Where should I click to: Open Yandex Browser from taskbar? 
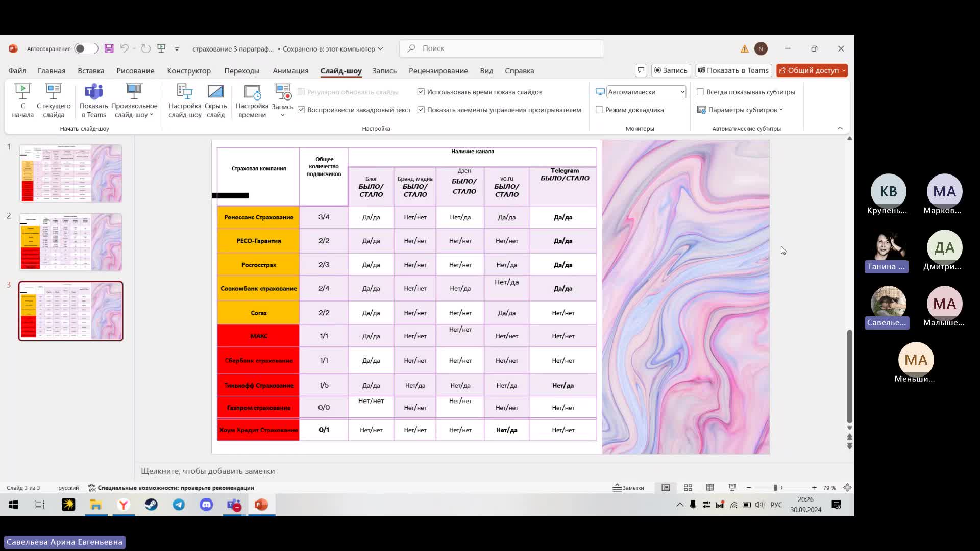coord(124,505)
